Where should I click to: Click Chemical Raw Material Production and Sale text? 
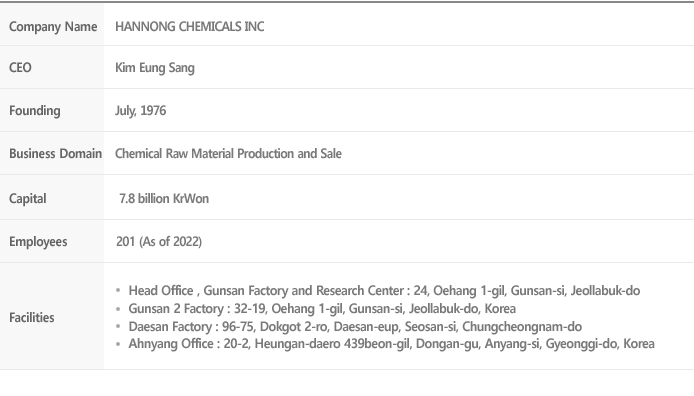[228, 154]
